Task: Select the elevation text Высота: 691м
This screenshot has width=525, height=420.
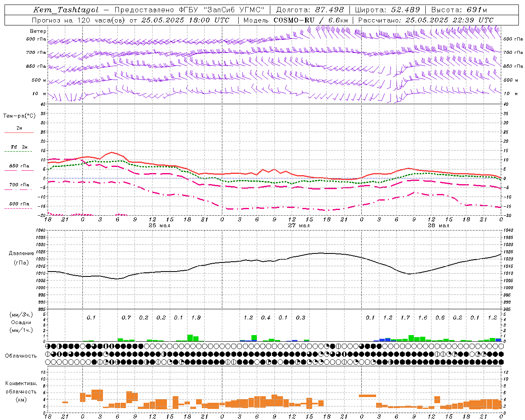Action: [459, 10]
